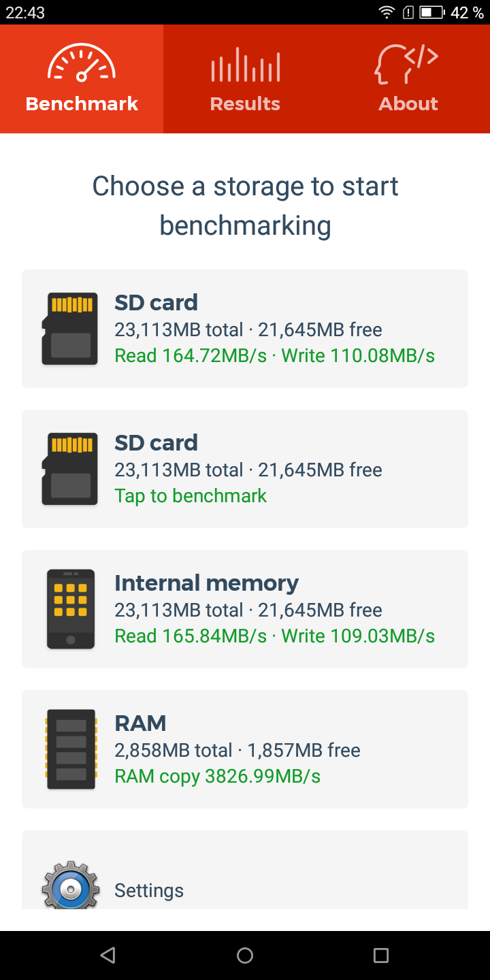The height and width of the screenshot is (980, 490).
Task: Choose Internal memory storage entry
Action: pos(245,609)
